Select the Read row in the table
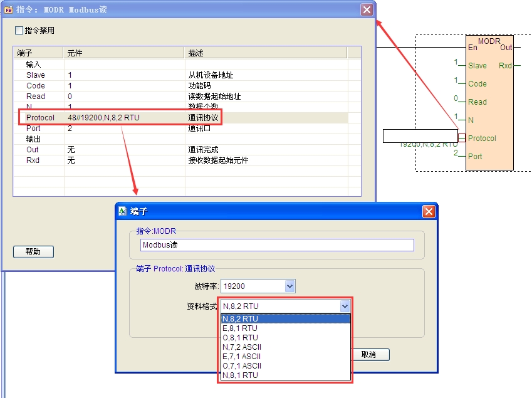Viewport: 532px width, 398px height. pos(180,97)
